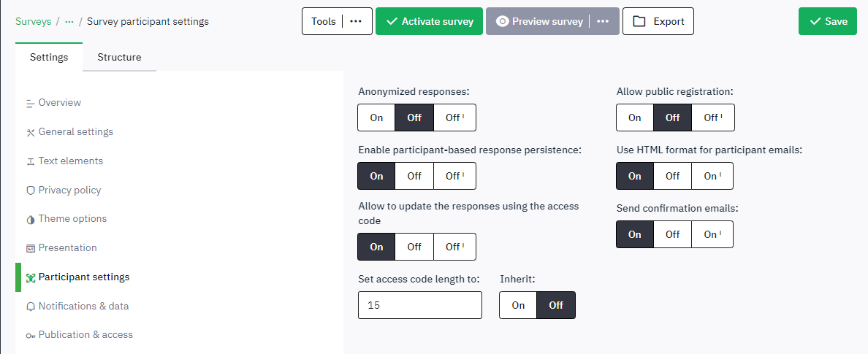Enable Allow public registration
The height and width of the screenshot is (354, 868).
(635, 118)
